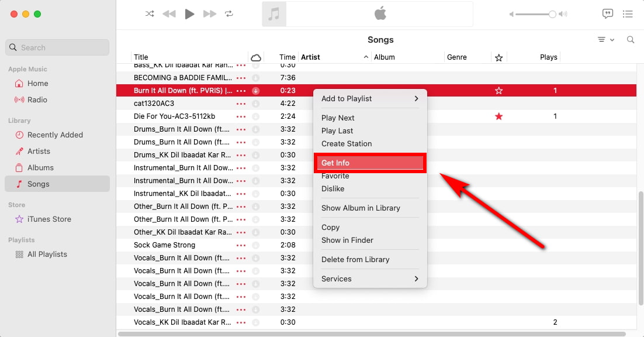
Task: Skip to the next track
Action: (x=209, y=14)
